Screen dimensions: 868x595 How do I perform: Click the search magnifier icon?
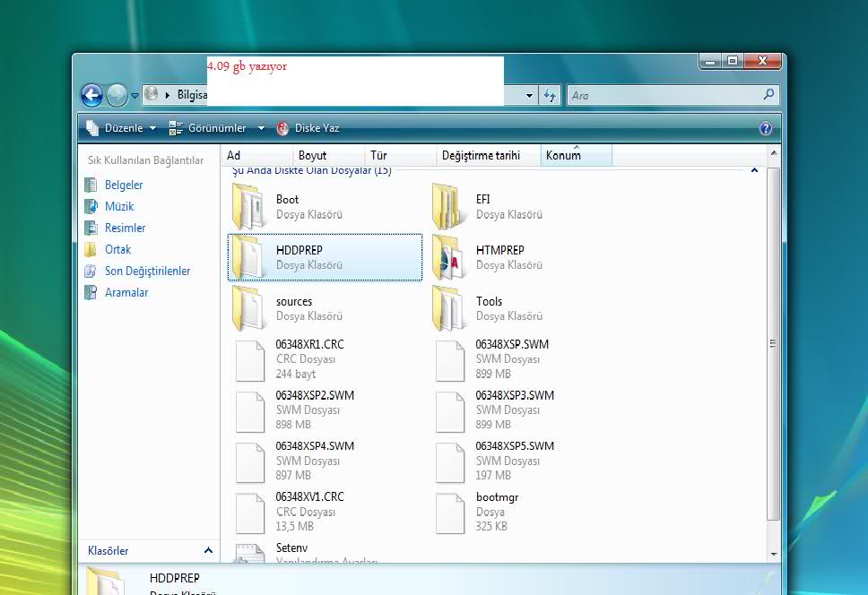point(768,95)
